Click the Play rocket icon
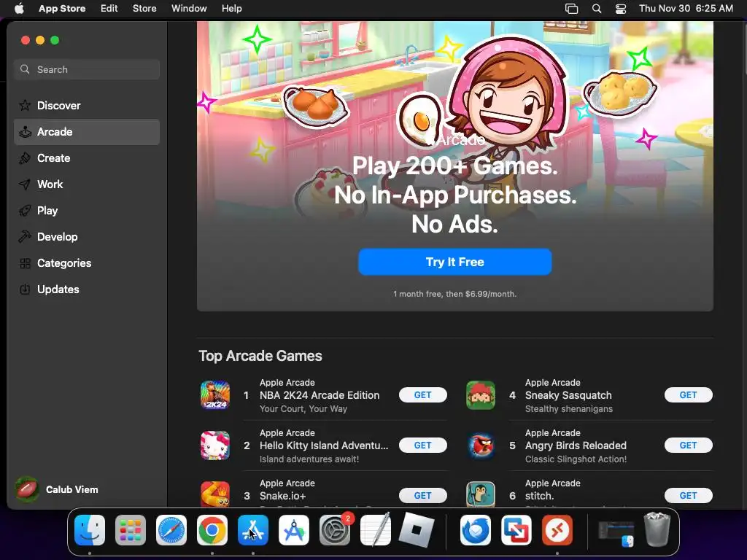This screenshot has width=747, height=560. click(x=25, y=211)
